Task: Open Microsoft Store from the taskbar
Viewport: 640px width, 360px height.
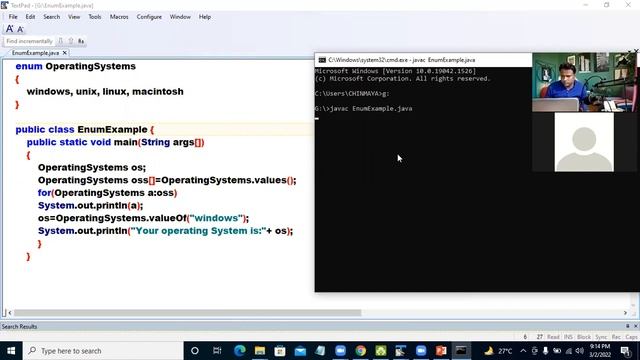Action: [x=280, y=351]
